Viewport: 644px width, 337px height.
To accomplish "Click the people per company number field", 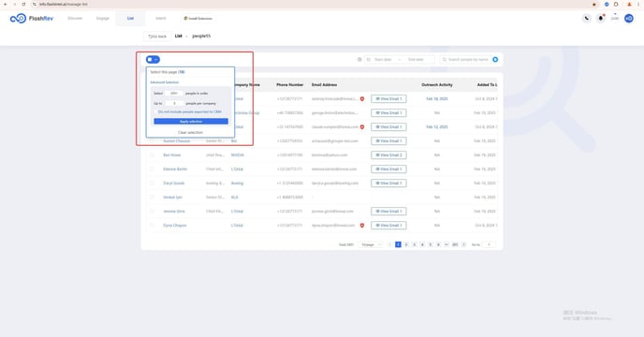I will (x=174, y=103).
